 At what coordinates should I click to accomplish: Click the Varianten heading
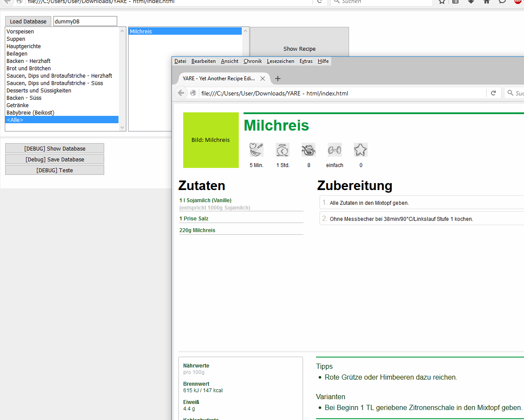[x=331, y=397]
